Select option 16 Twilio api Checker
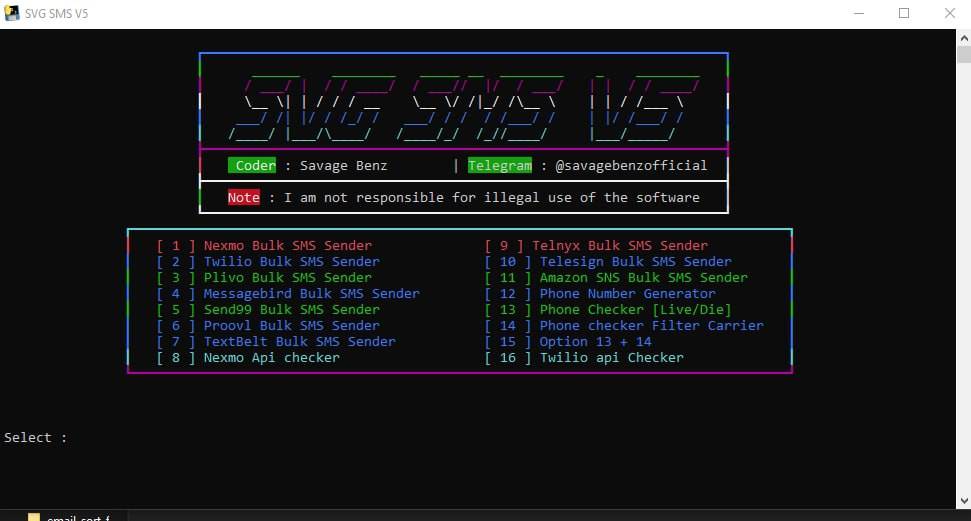The height and width of the screenshot is (521, 971). coord(584,358)
